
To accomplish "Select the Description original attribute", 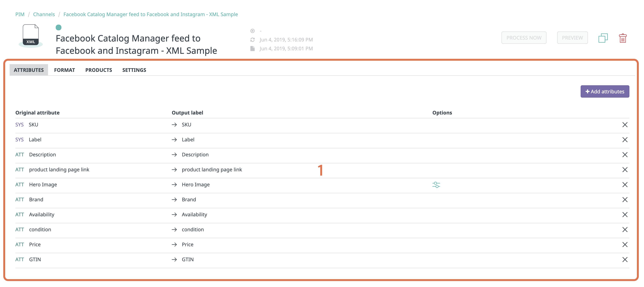I will (x=42, y=155).
